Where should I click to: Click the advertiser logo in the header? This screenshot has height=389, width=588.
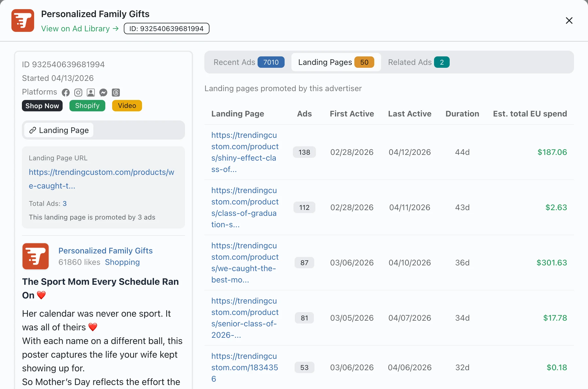22,20
